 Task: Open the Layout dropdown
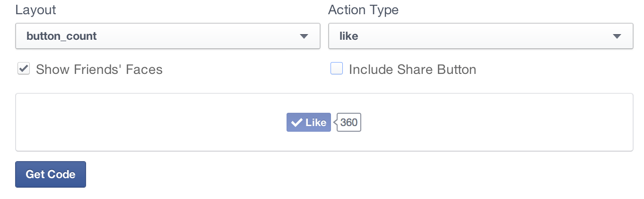pyautogui.click(x=168, y=36)
